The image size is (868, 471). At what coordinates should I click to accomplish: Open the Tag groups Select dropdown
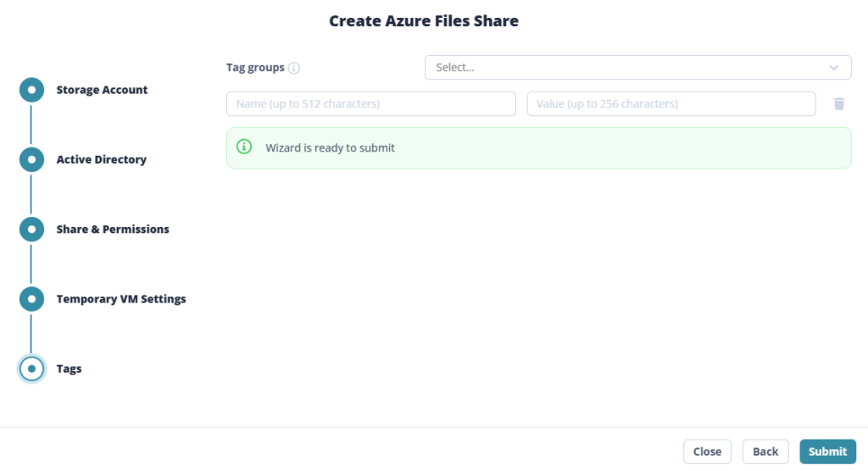(637, 68)
